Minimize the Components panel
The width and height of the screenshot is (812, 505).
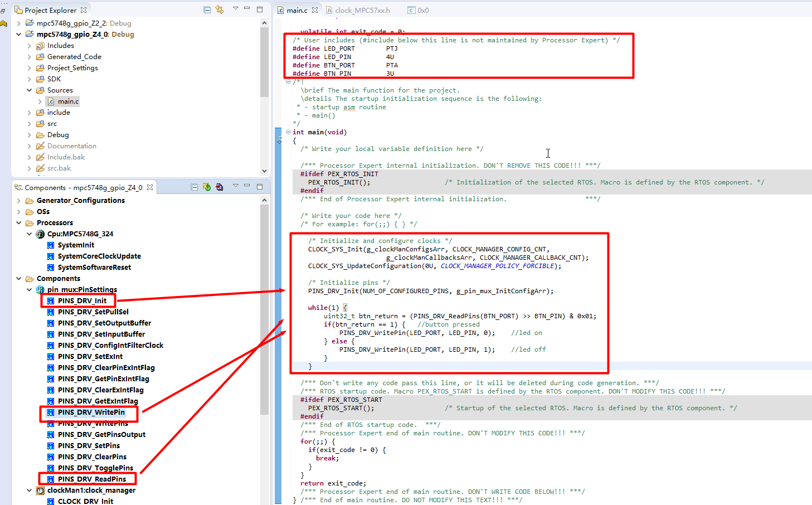[x=247, y=186]
